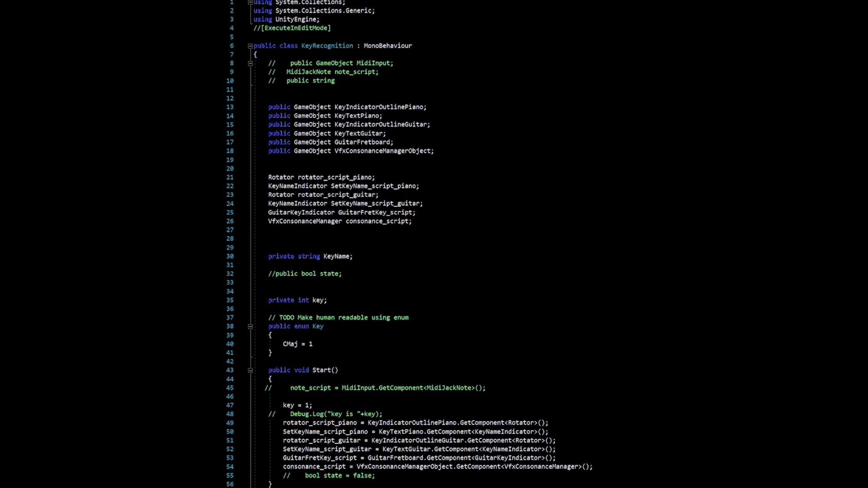Image resolution: width=868 pixels, height=488 pixels.
Task: Click the 'Start()' method name
Action: (325, 370)
